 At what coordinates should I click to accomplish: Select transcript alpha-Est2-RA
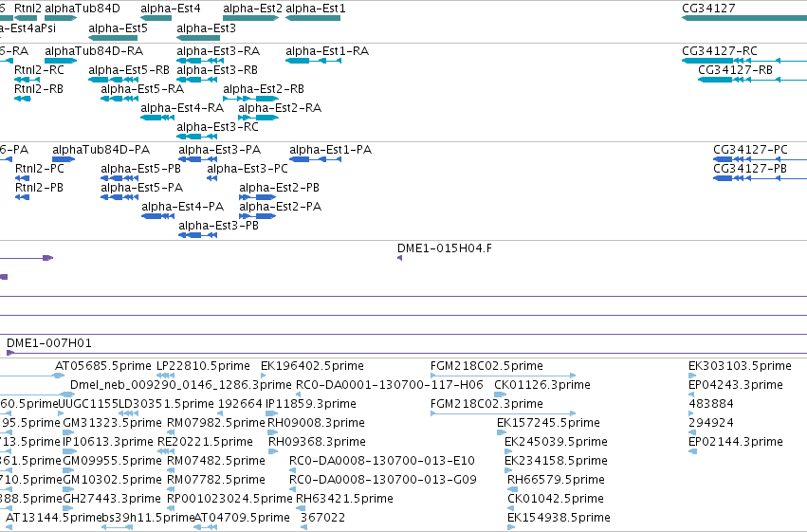[x=280, y=108]
